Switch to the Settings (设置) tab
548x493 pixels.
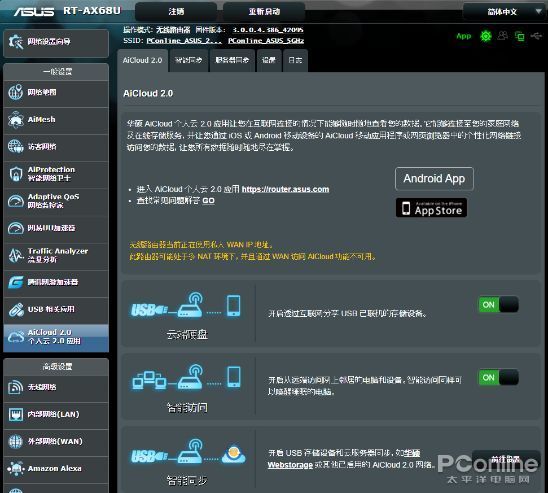269,60
